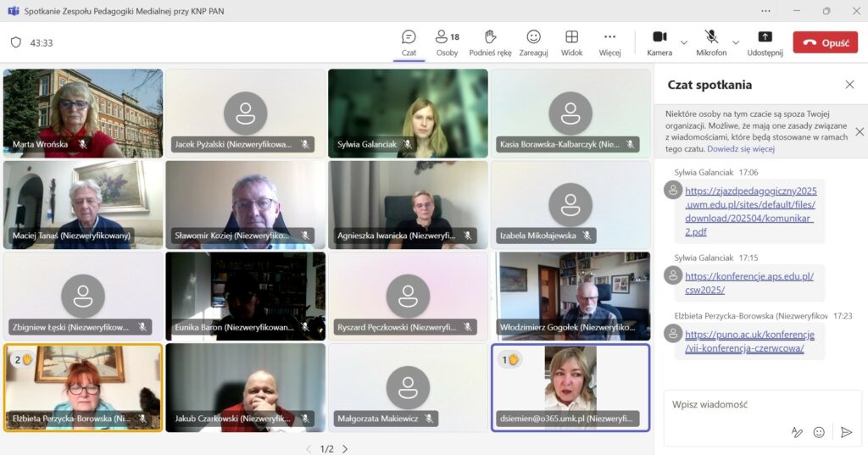Click muted mic icon on Sylwia Galanciak tile
The width and height of the screenshot is (868, 455).
[x=408, y=144]
